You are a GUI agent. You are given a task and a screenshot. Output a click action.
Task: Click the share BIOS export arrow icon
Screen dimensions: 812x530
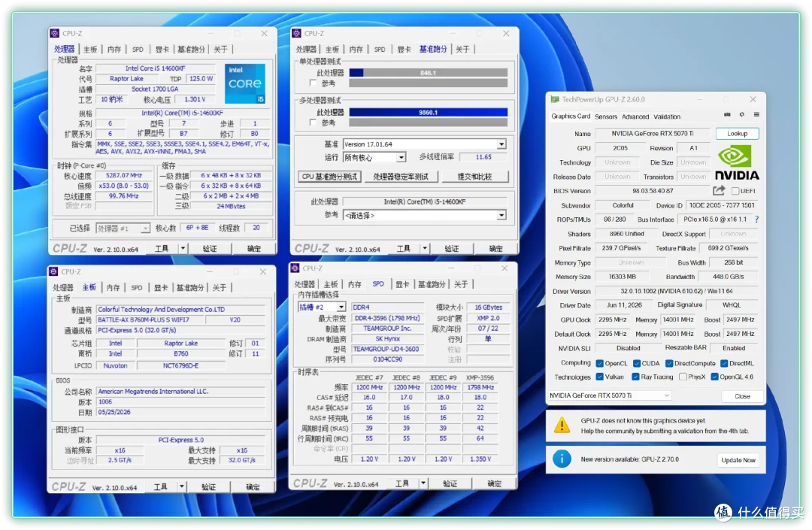719,190
